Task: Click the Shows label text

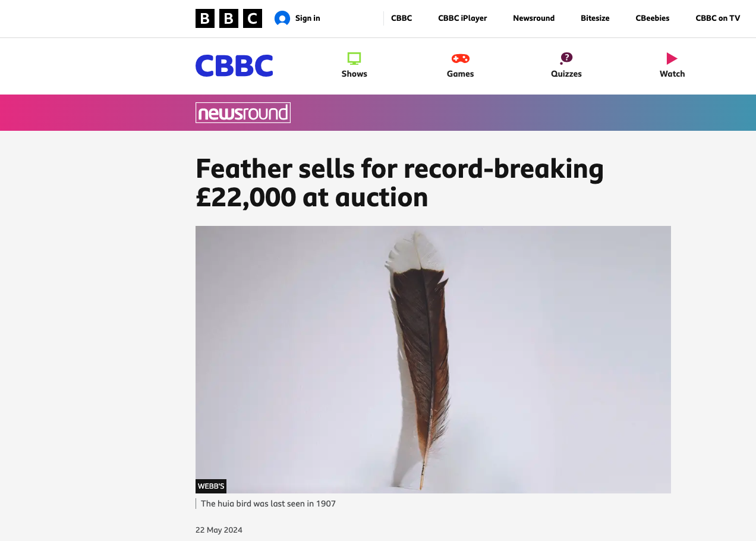Action: tap(354, 74)
